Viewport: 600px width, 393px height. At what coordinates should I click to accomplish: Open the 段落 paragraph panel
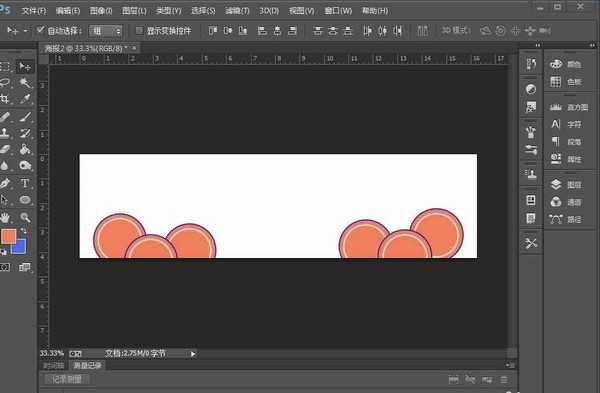566,142
